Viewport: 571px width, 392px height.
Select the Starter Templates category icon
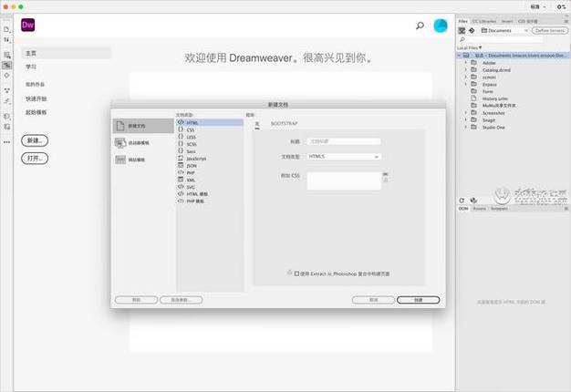point(120,143)
